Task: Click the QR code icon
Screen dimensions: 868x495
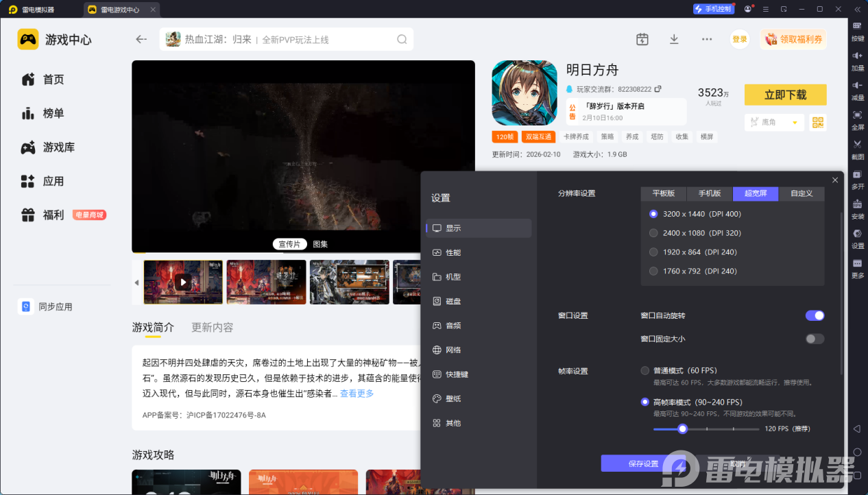Action: click(817, 123)
